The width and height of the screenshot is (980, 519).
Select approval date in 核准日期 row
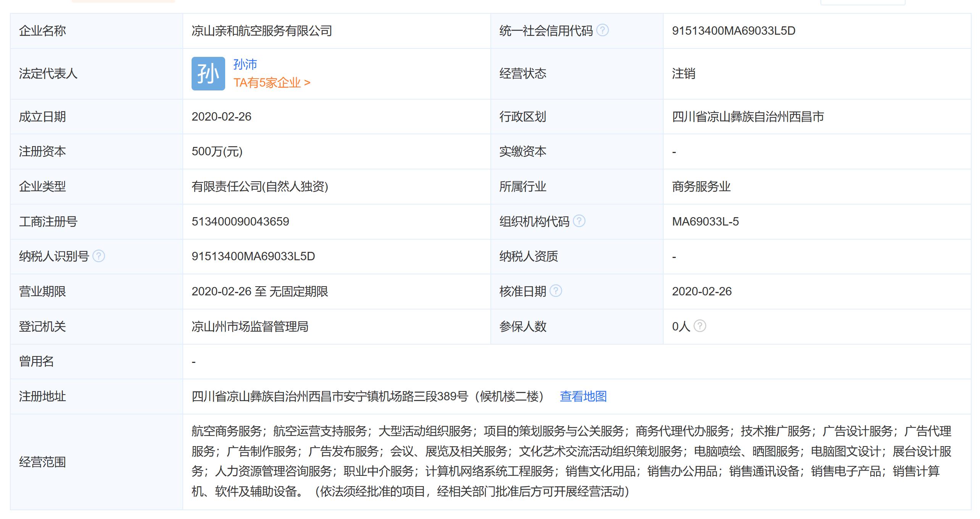click(x=702, y=292)
